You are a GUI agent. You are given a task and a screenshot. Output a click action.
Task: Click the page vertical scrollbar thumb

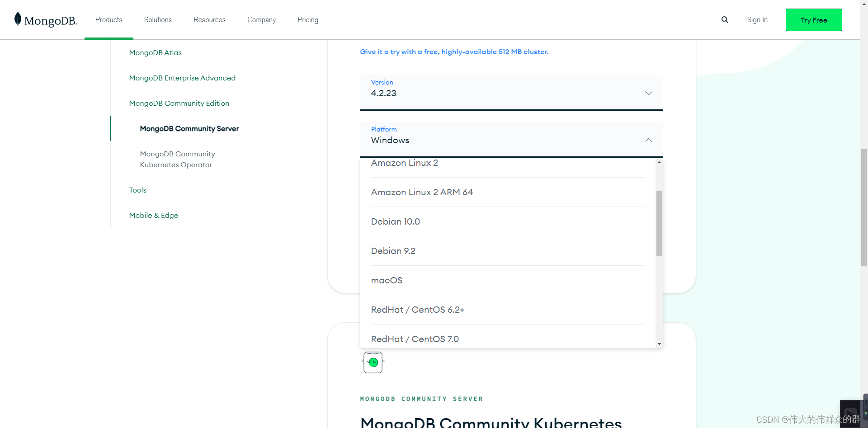click(864, 207)
